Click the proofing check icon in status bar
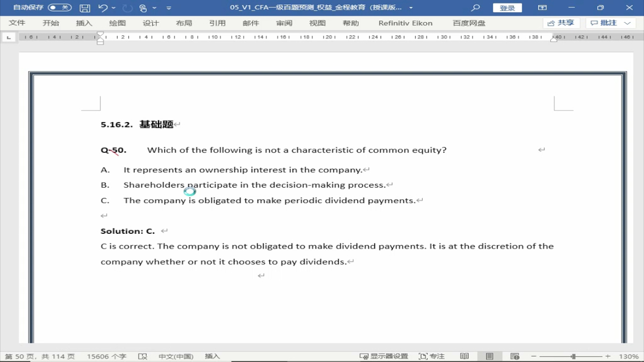Viewport: 644px width, 362px height. pyautogui.click(x=143, y=356)
